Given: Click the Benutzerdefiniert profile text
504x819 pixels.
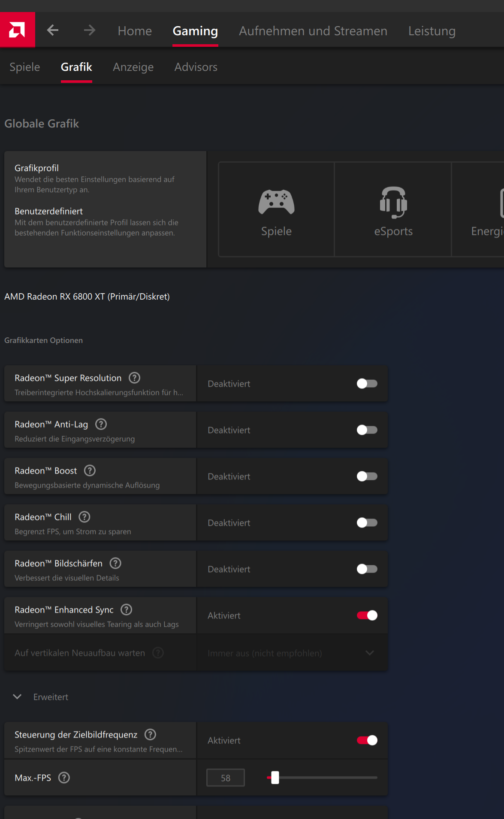Looking at the screenshot, I should [49, 211].
